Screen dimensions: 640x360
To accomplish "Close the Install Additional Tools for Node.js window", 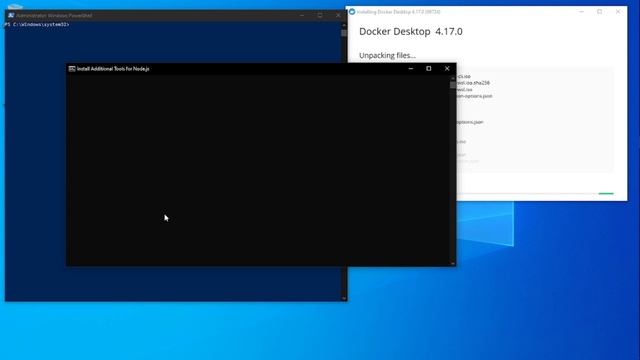I will [447, 69].
